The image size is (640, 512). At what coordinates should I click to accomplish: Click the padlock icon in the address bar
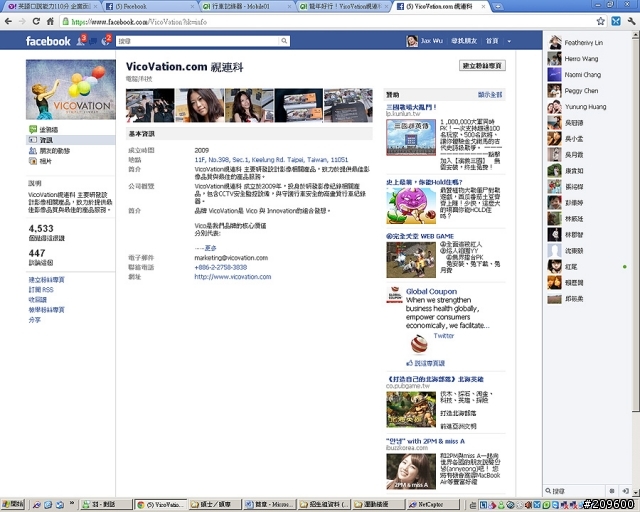click(65, 21)
